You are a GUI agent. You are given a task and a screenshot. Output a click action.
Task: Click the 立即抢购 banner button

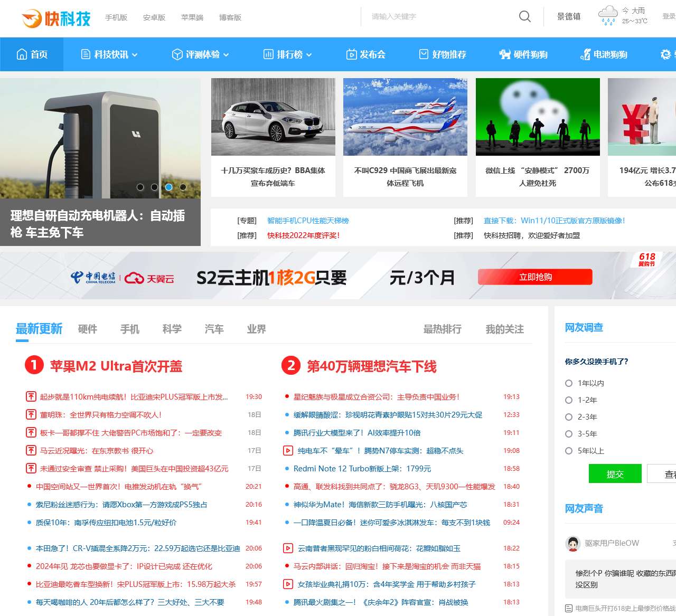click(535, 277)
